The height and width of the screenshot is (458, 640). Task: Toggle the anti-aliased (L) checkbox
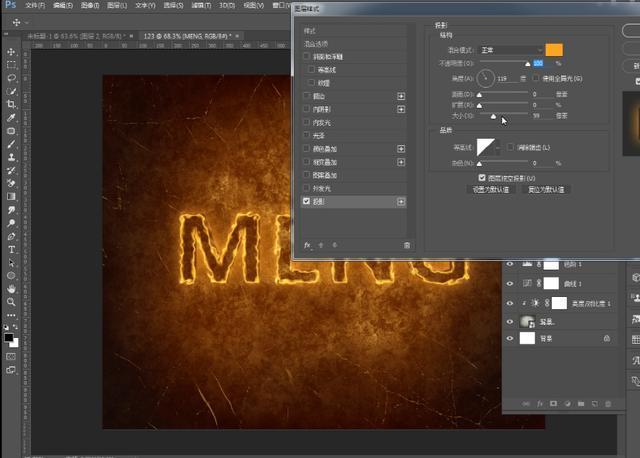coord(510,147)
